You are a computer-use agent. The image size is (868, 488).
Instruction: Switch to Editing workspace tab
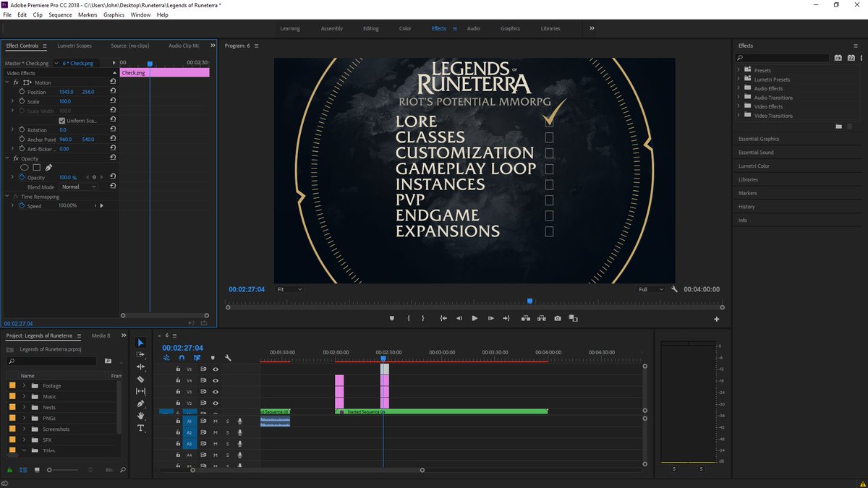[370, 28]
